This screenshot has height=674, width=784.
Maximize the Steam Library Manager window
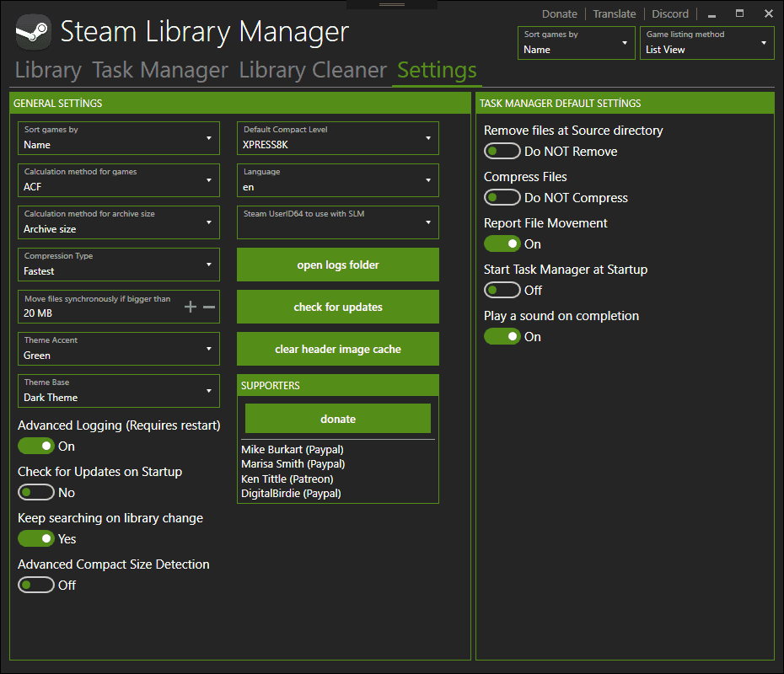pyautogui.click(x=739, y=13)
